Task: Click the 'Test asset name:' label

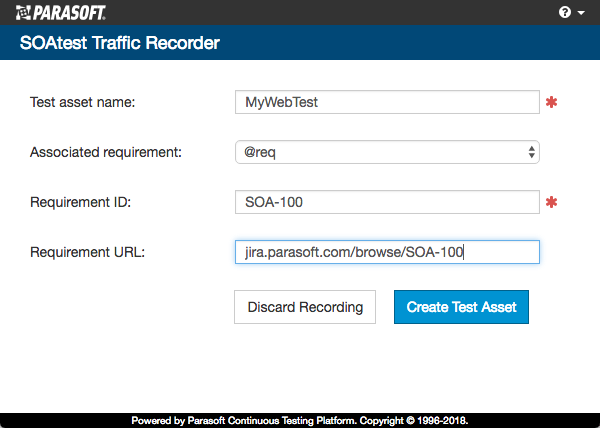Action: point(83,102)
